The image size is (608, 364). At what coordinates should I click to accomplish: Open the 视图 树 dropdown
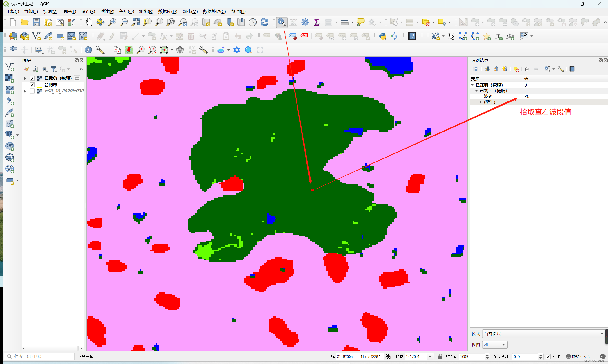[x=494, y=345]
